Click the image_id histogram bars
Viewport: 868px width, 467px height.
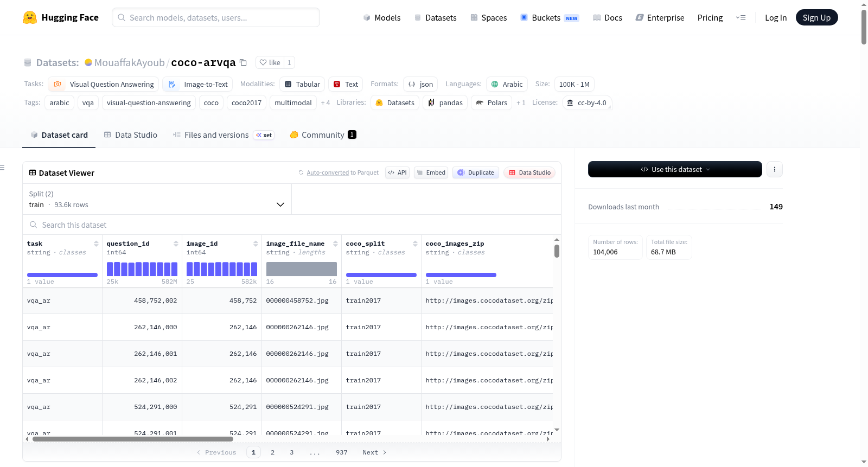tap(222, 269)
